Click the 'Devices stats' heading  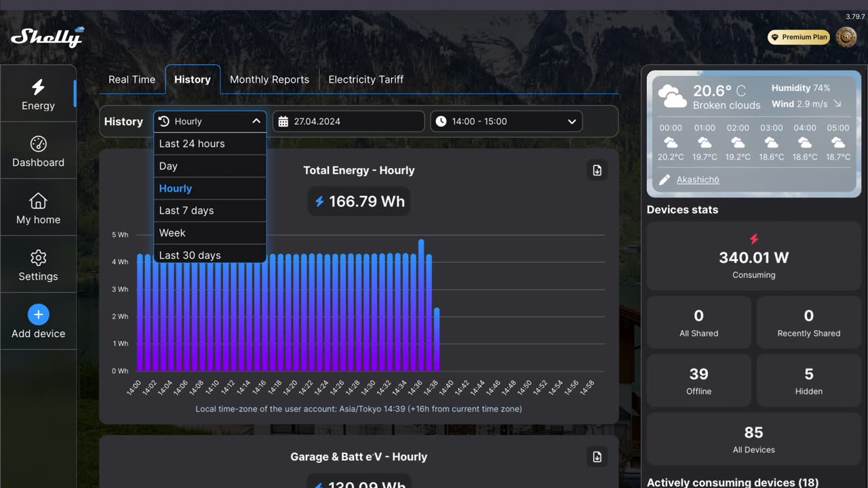click(x=682, y=209)
